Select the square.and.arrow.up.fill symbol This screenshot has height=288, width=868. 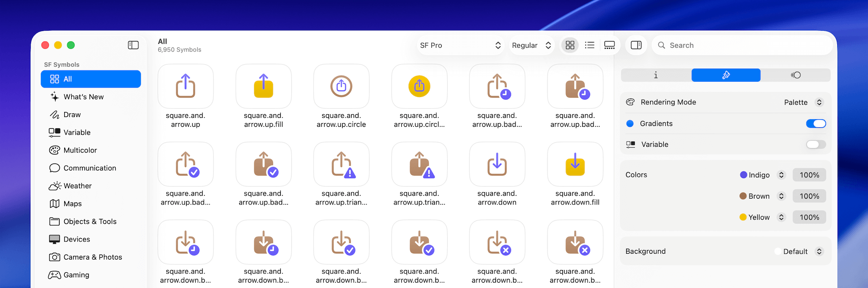click(x=264, y=86)
